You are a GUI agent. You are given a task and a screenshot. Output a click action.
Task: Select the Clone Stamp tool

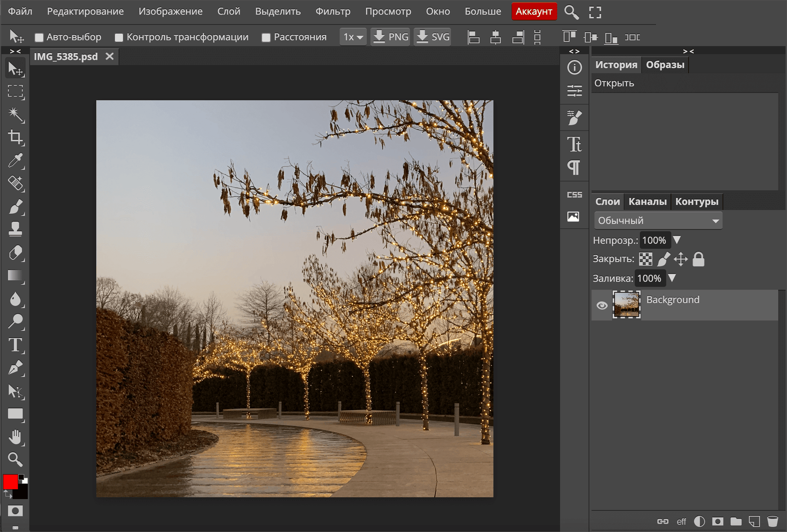coord(15,229)
